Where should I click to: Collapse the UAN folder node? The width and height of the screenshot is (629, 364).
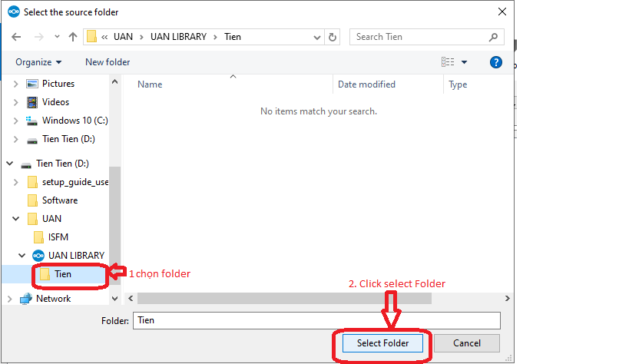(15, 219)
